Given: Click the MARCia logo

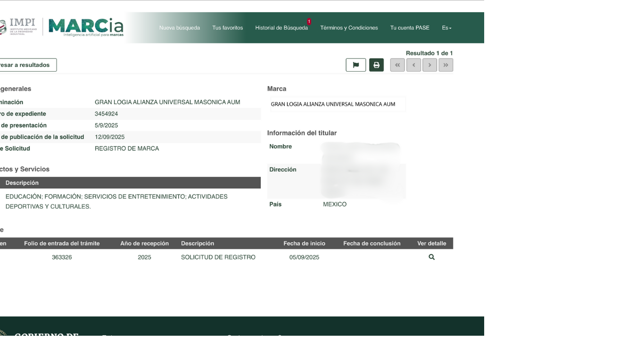Looking at the screenshot, I should pos(86,27).
